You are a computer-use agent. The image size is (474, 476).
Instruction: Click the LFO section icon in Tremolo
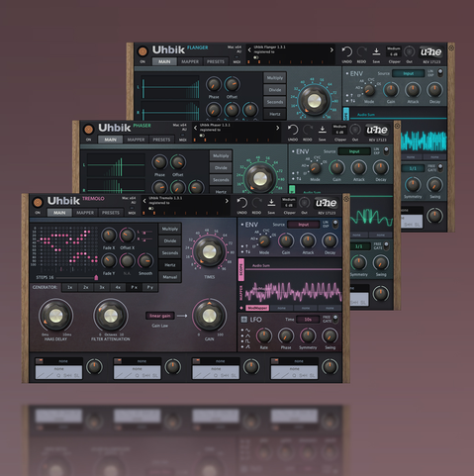pyautogui.click(x=243, y=319)
